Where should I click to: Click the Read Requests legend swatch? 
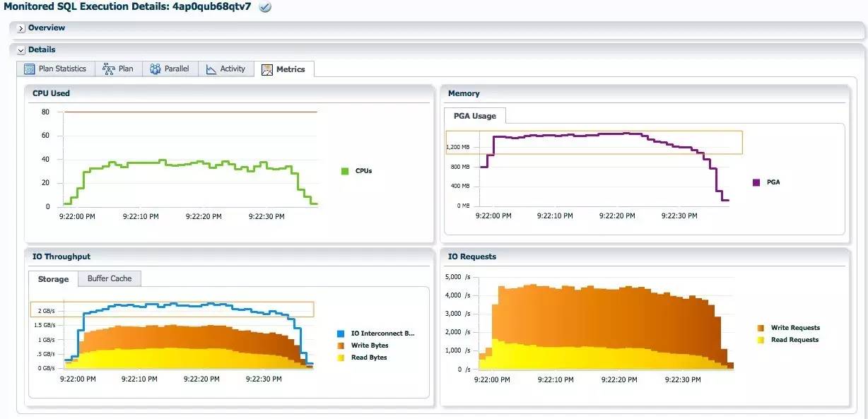(x=761, y=340)
